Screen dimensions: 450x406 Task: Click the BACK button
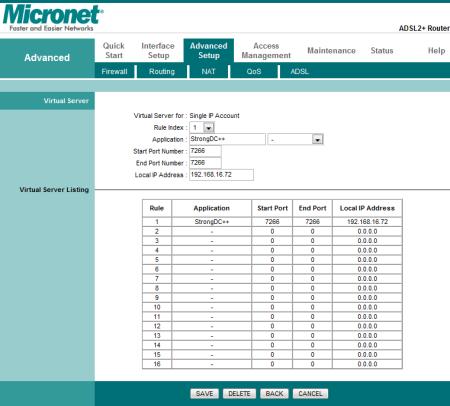click(x=274, y=394)
